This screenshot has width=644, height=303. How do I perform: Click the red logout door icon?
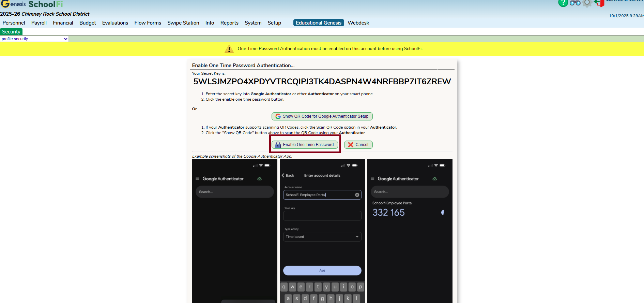[599, 3]
